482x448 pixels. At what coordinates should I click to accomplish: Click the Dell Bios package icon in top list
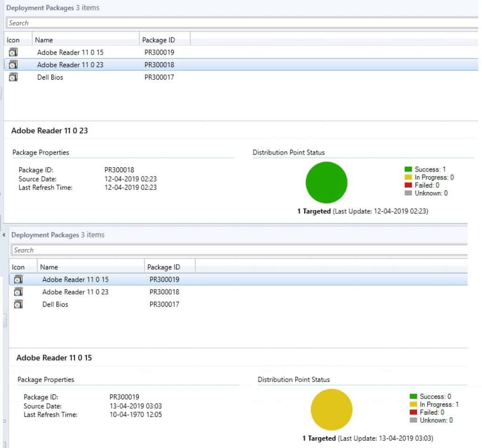[x=13, y=77]
